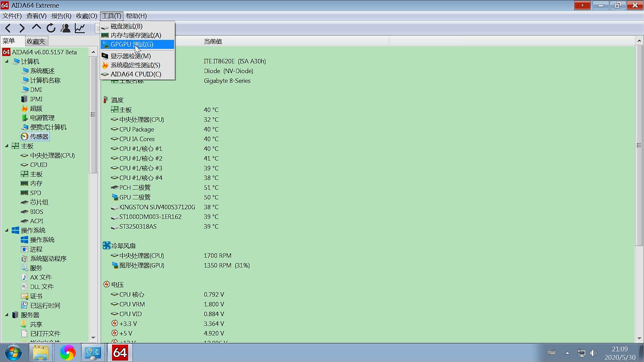Click the volume speaker tray icon

pos(593,353)
